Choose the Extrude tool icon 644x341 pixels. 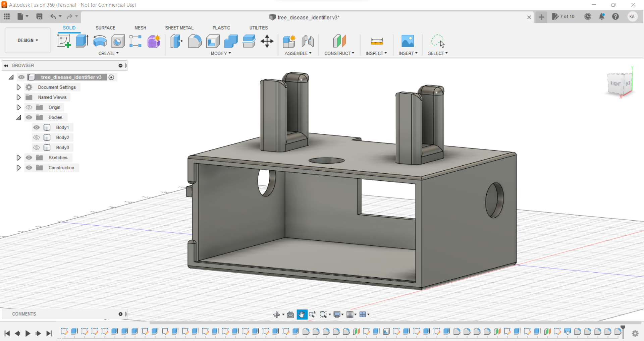pyautogui.click(x=82, y=41)
